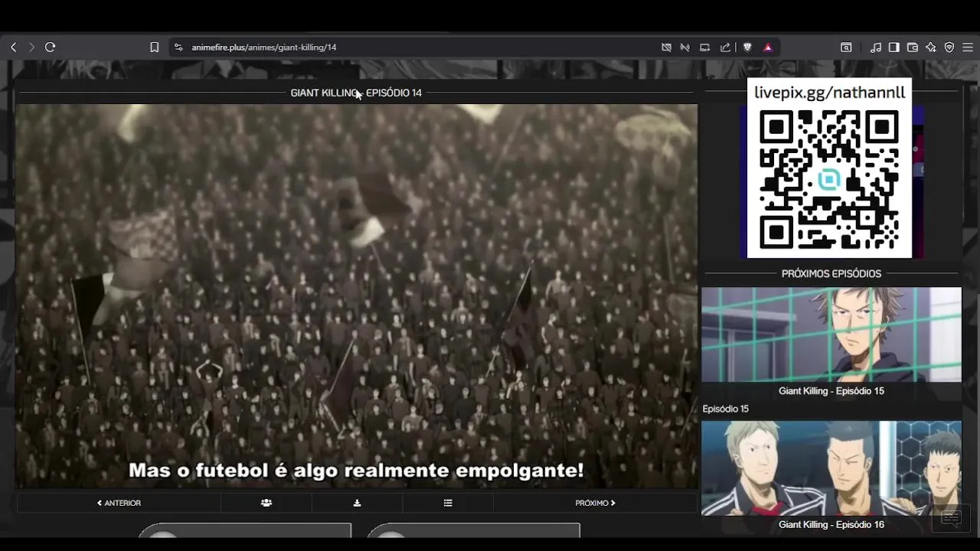Click the video player to pause playback
The width and height of the screenshot is (980, 551).
point(357,296)
